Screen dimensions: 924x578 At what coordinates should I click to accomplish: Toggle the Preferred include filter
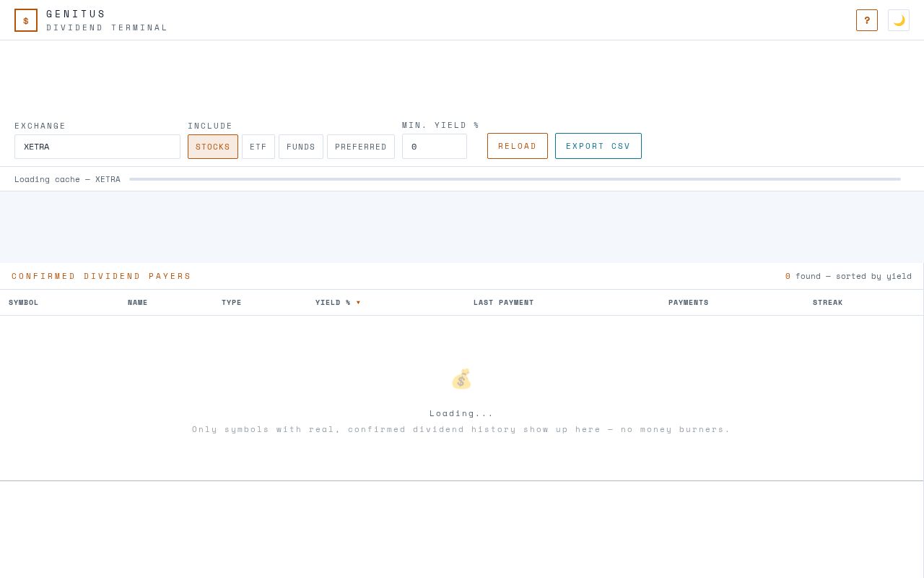(x=361, y=147)
